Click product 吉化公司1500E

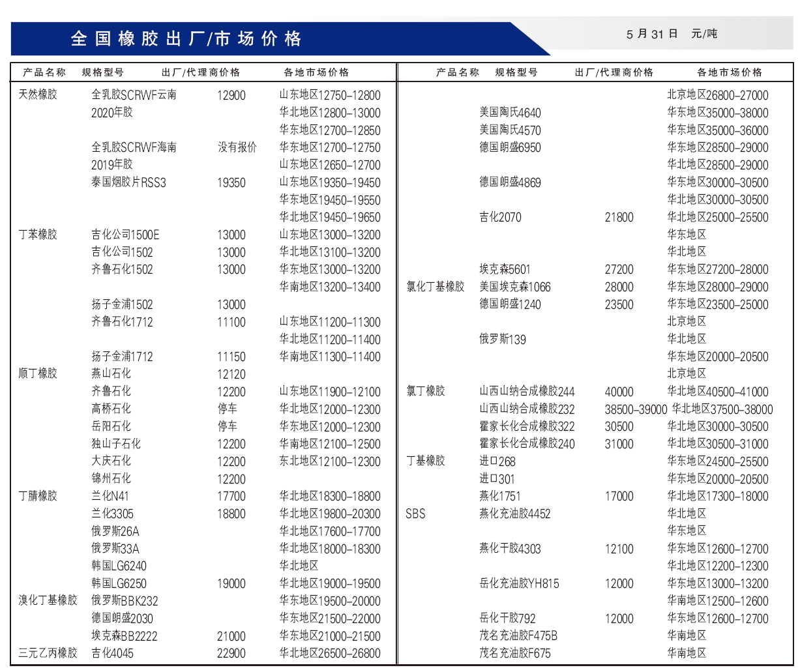125,235
